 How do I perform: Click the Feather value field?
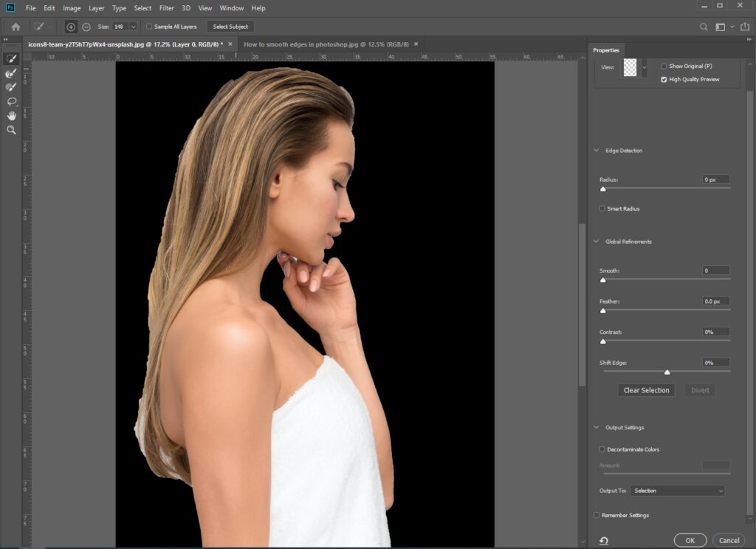pyautogui.click(x=716, y=301)
